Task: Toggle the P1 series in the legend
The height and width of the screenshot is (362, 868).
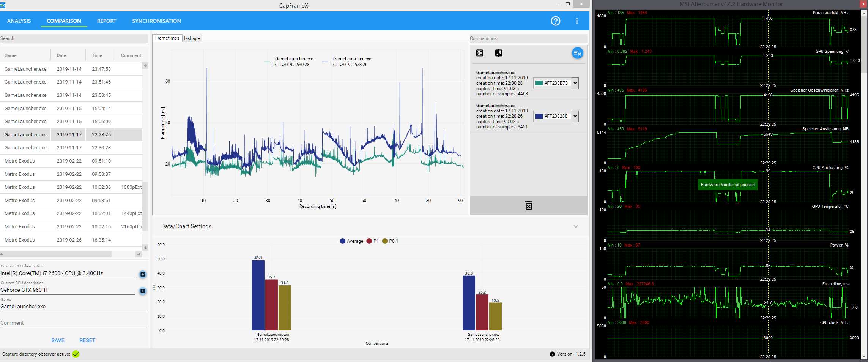Action: point(373,241)
